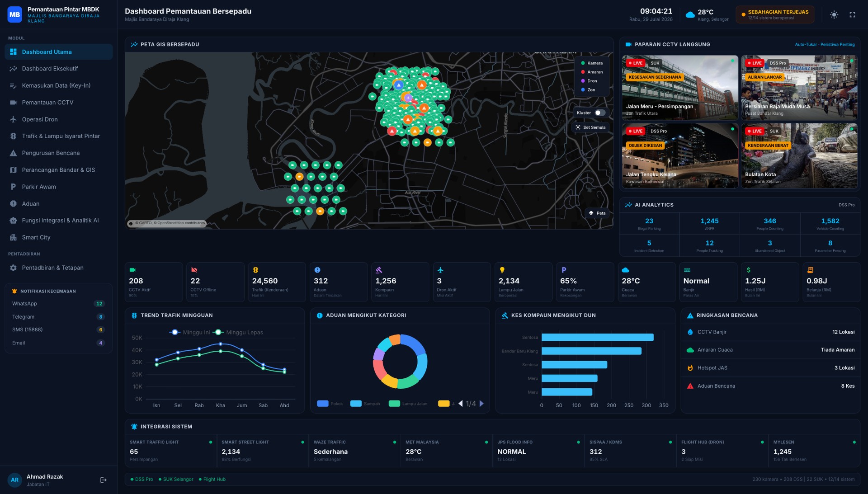Screen dimensions: 868x494
Task: Click the Lampu Jalan bulb icon
Action: [502, 270]
